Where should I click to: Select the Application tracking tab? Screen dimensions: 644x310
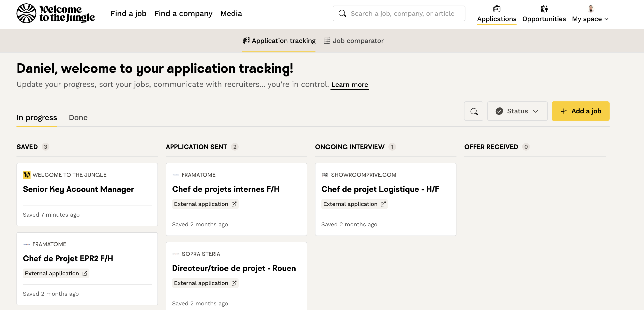click(283, 41)
